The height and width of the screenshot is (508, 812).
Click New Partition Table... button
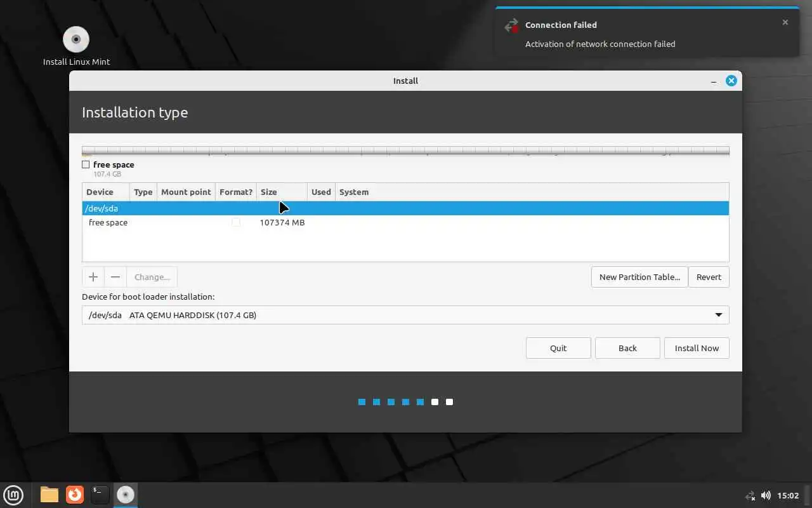click(x=639, y=277)
